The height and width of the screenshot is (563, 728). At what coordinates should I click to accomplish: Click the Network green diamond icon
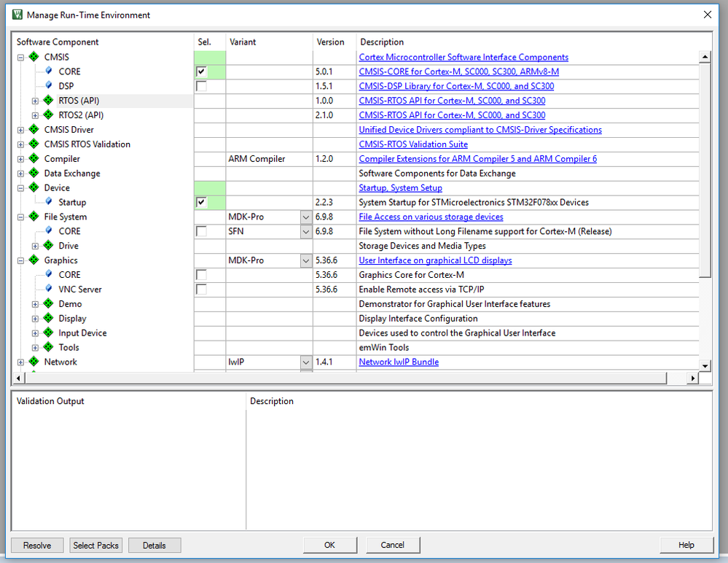click(x=34, y=362)
